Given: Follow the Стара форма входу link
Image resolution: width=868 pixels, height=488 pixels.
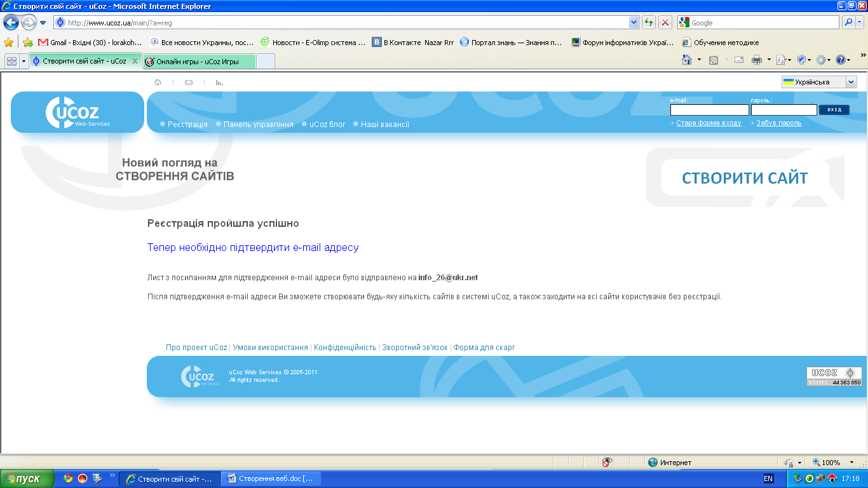Looking at the screenshot, I should tap(709, 123).
